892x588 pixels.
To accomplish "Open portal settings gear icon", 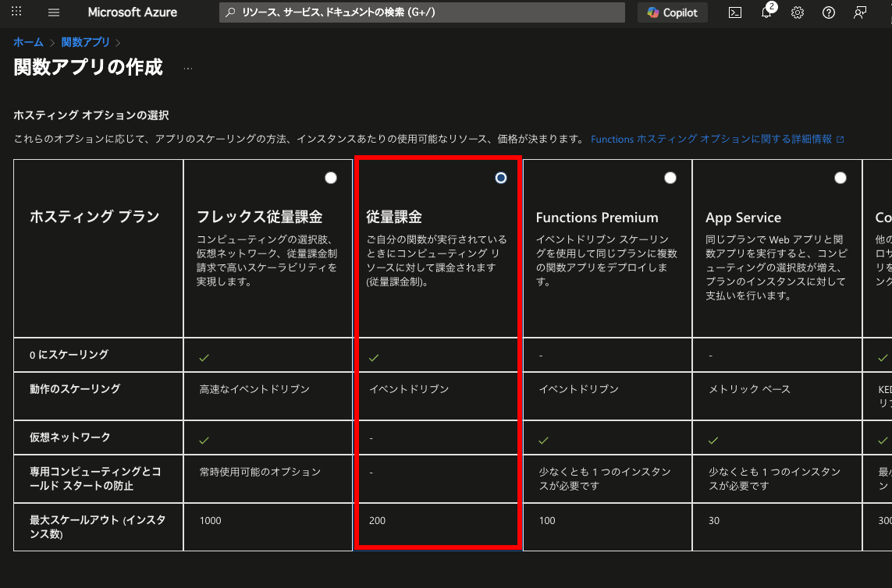I will [798, 12].
